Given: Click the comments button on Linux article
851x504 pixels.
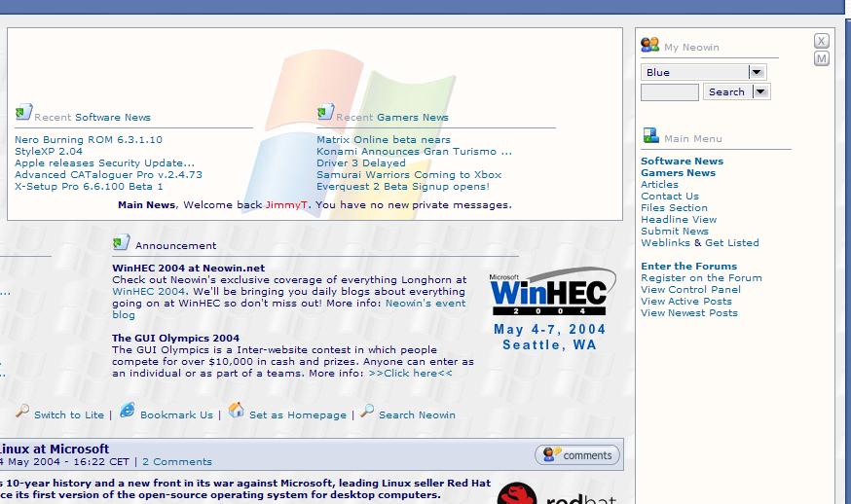Looking at the screenshot, I should 577,455.
